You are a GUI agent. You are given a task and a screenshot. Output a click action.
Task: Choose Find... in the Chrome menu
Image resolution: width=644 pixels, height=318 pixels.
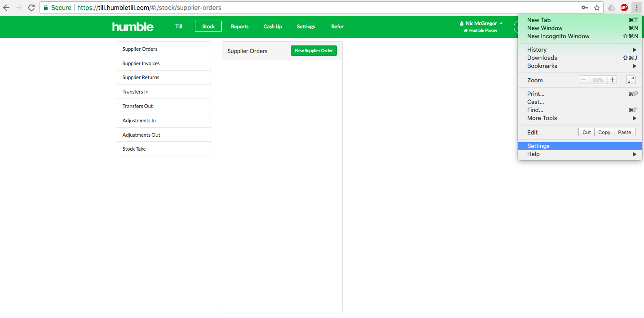click(580, 110)
